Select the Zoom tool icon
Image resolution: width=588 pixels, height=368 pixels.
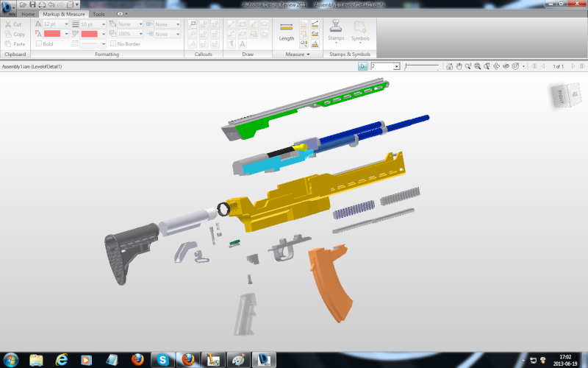[468, 66]
